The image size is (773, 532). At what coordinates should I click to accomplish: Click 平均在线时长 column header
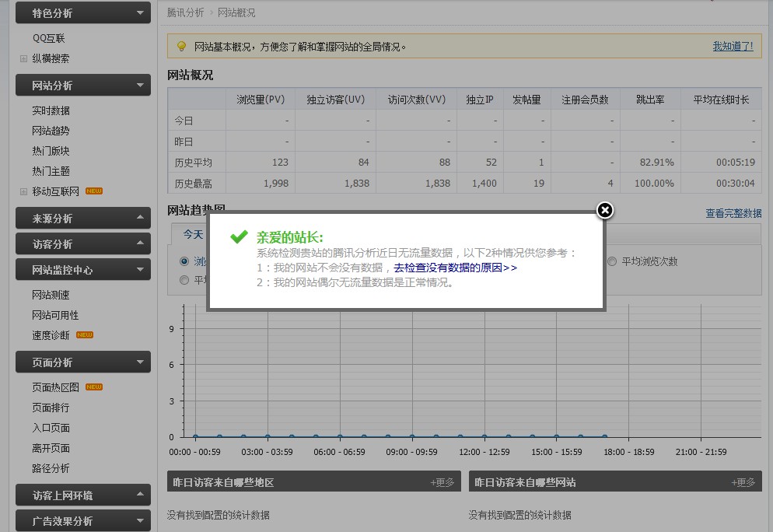[x=721, y=100]
